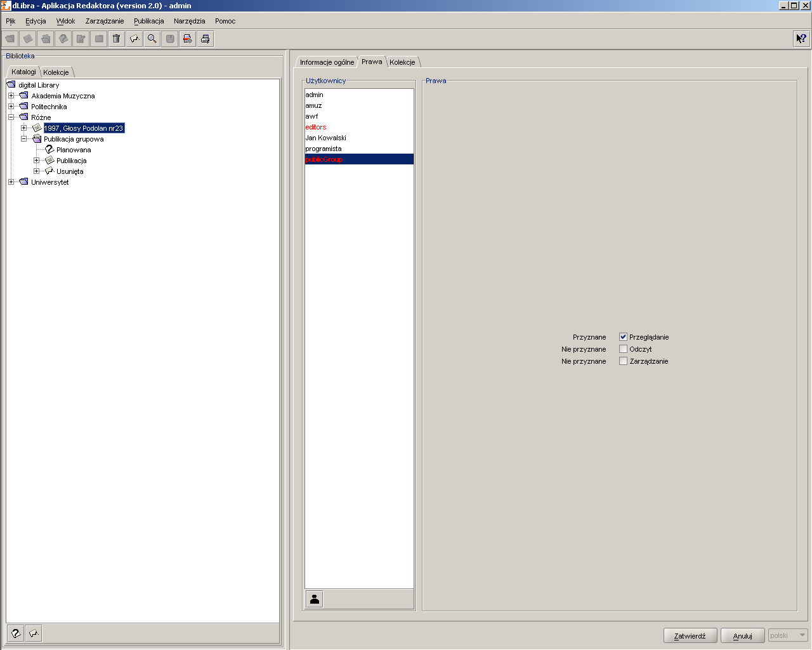Switch to the right panel Kolekcje tab
Image resolution: width=812 pixels, height=650 pixels.
402,62
